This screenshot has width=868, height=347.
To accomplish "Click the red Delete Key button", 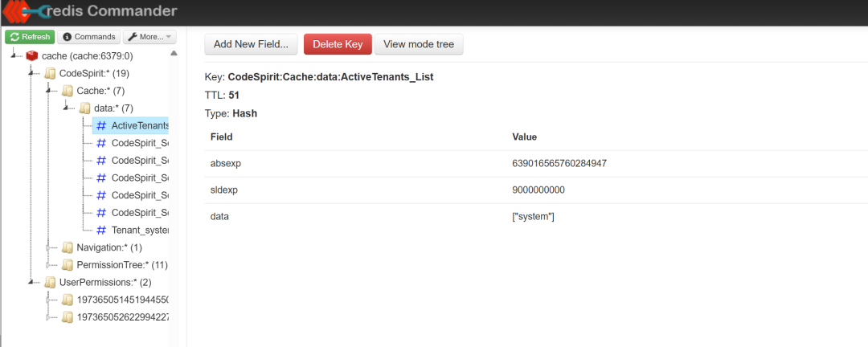I will 338,44.
